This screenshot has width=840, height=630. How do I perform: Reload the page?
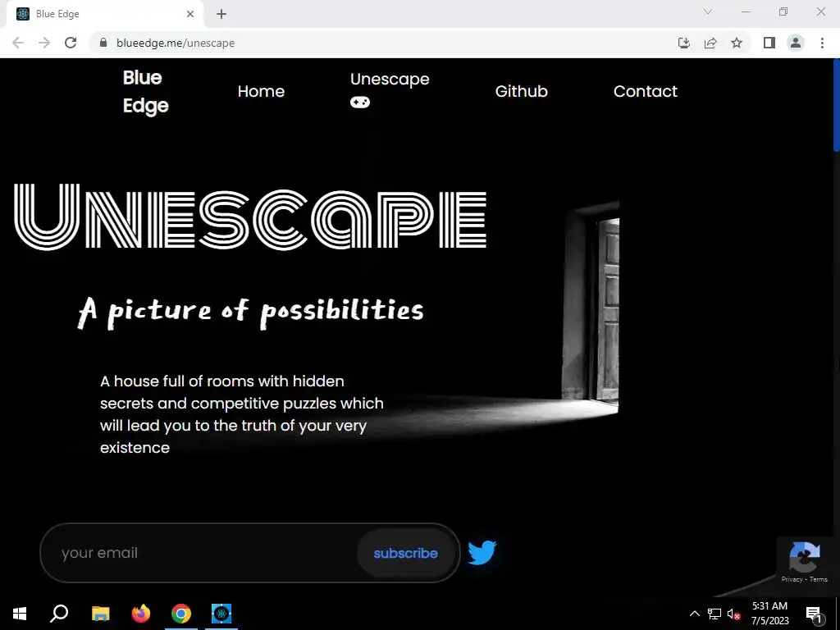(x=71, y=43)
